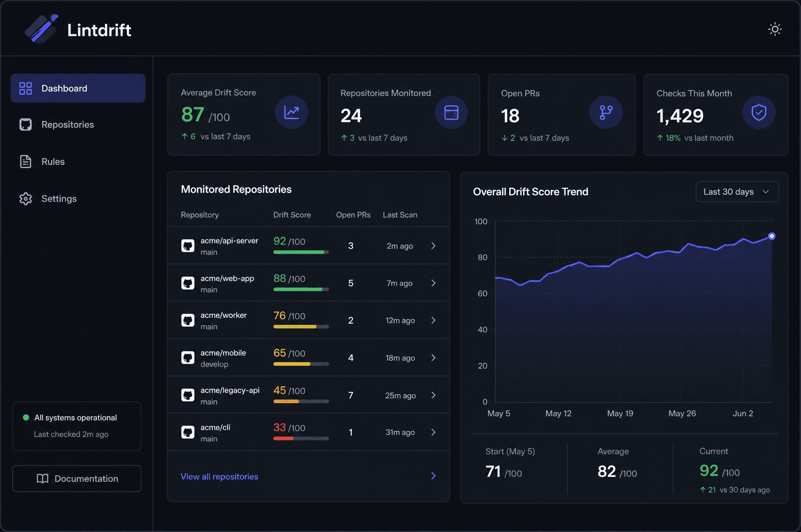The height and width of the screenshot is (532, 801).
Task: Click the Open PRs branch icon
Action: [606, 113]
